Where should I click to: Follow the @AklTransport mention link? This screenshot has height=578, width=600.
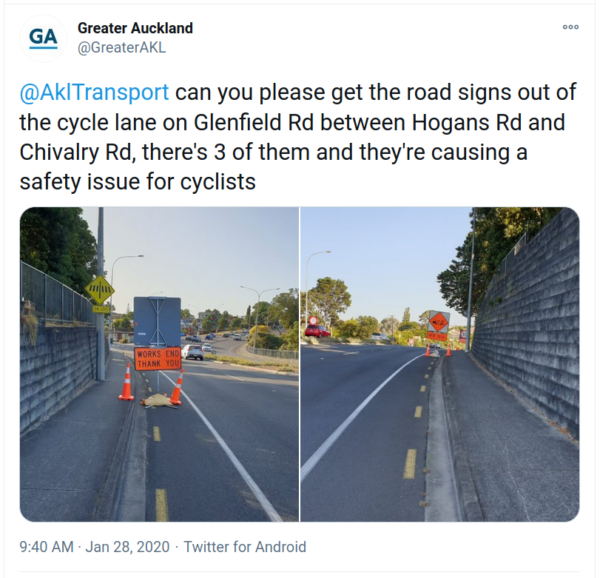94,92
